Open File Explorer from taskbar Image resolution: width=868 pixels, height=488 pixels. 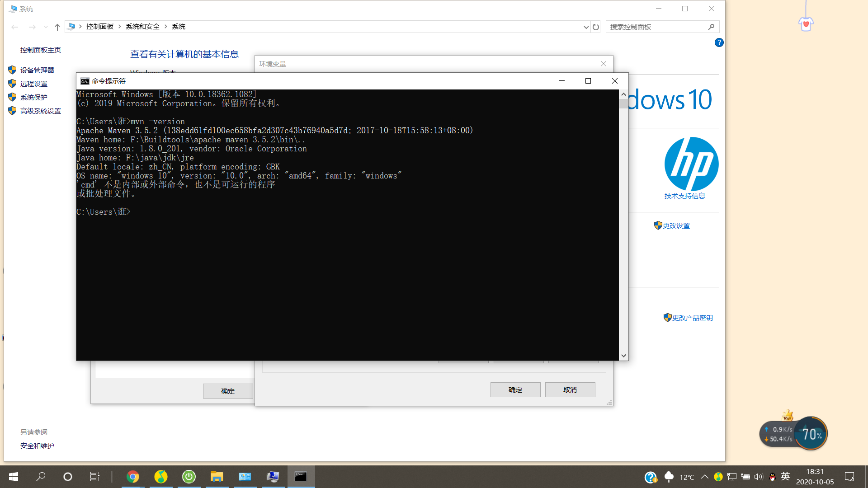coord(217,477)
